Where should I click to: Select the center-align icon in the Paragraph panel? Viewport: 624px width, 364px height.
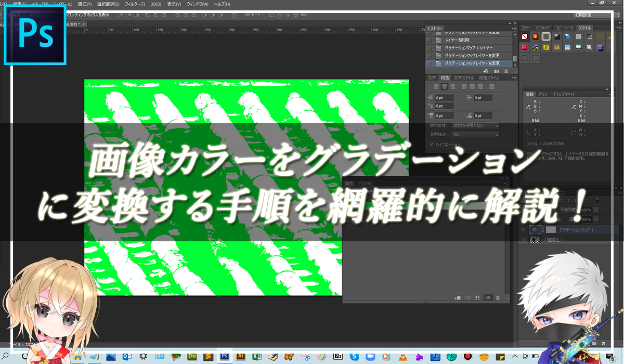pos(445,87)
